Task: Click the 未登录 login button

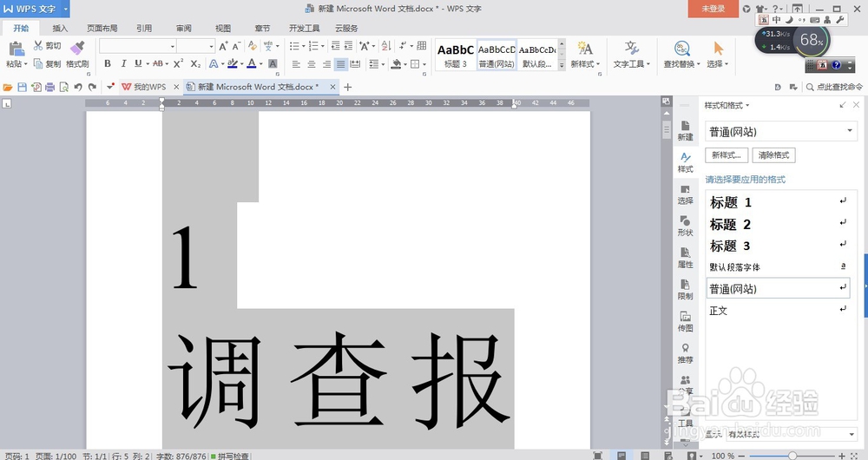Action: point(713,9)
